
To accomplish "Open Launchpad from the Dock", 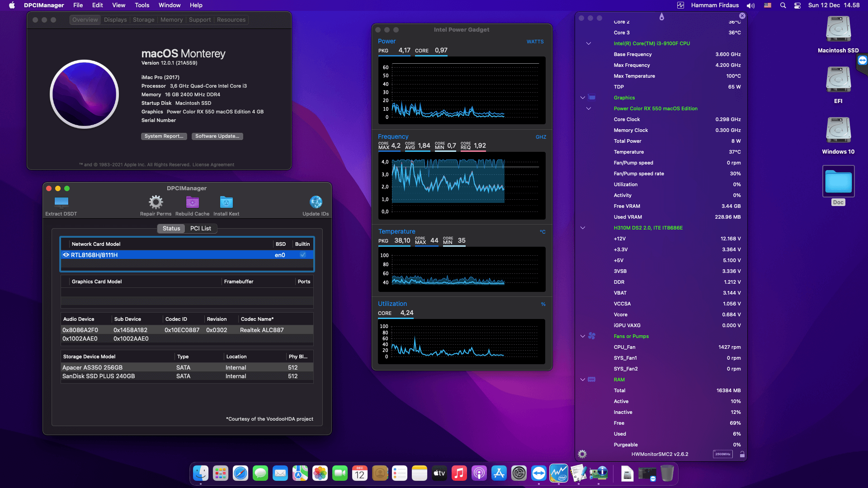I will 221,473.
